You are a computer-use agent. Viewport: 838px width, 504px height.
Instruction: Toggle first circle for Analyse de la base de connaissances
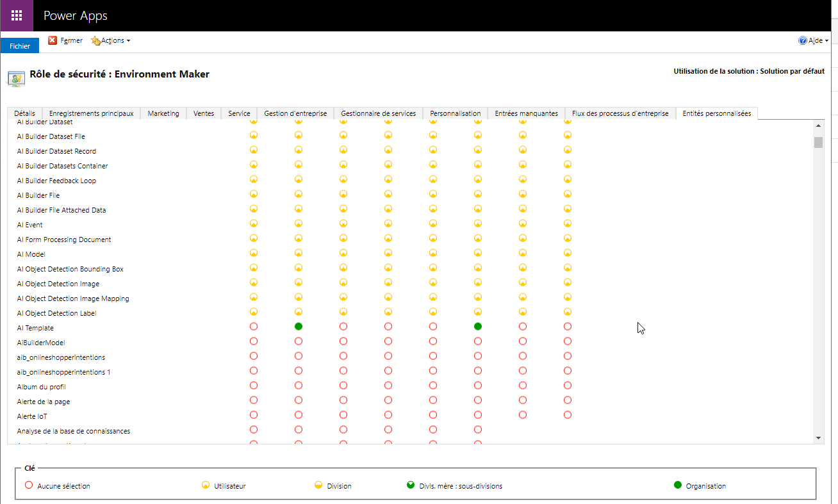tap(254, 430)
